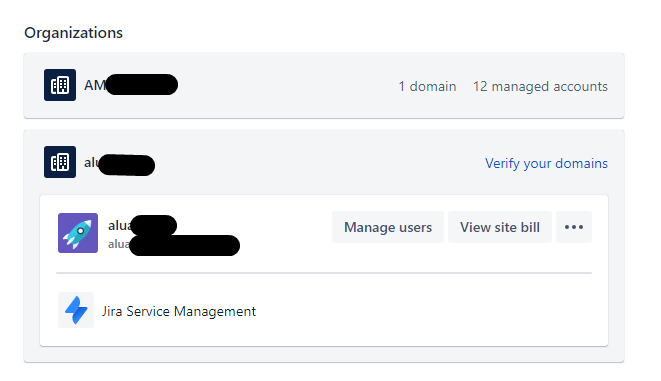The width and height of the screenshot is (661, 381).
Task: Click the site name beside the rocket
Action: pyautogui.click(x=142, y=225)
